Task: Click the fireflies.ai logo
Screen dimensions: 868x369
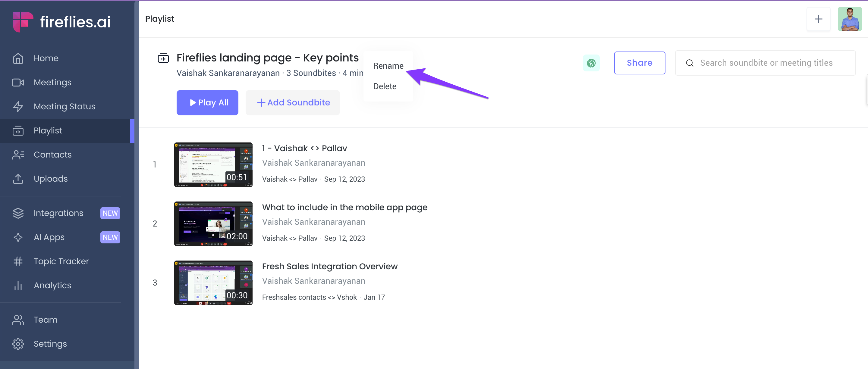Action: pos(62,22)
